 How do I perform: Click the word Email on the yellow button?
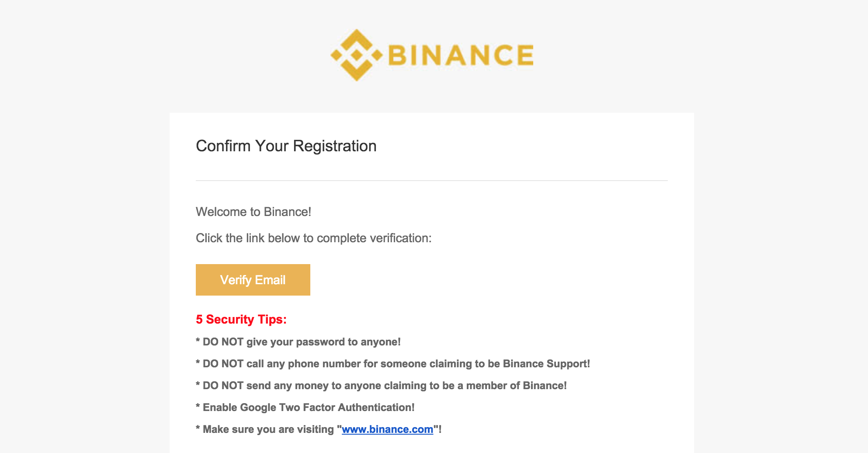270,280
